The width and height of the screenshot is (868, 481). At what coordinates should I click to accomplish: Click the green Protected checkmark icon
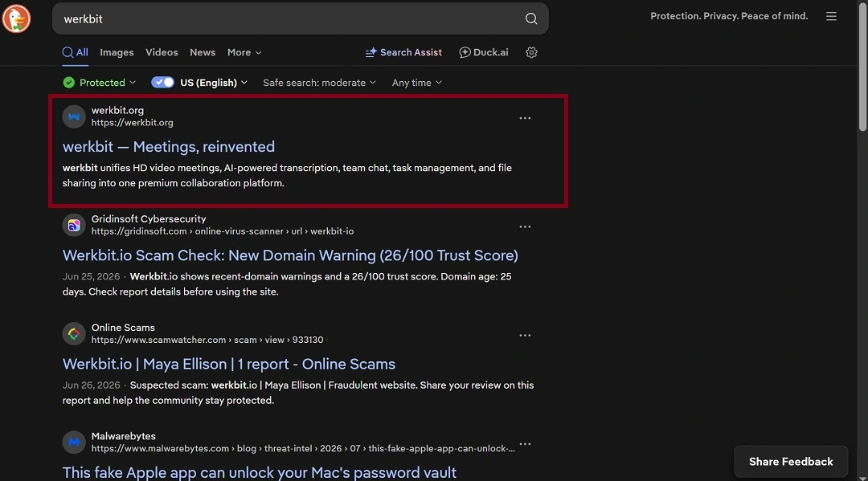pos(68,83)
